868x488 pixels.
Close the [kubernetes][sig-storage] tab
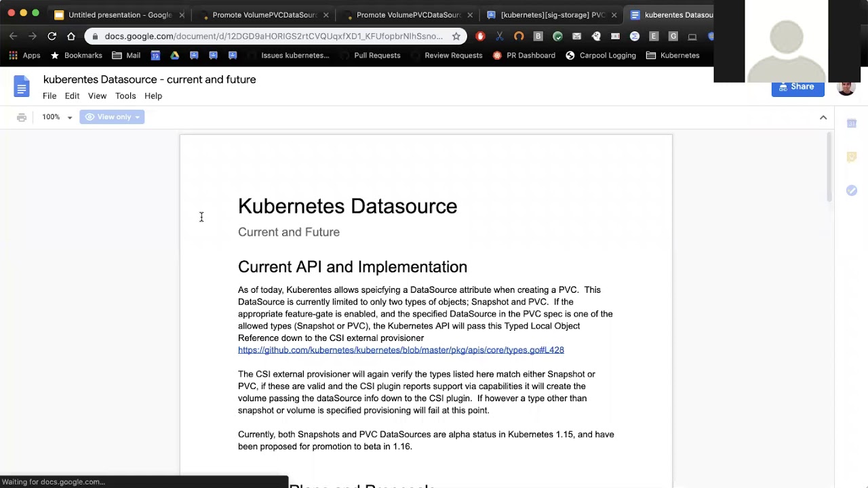tap(614, 15)
